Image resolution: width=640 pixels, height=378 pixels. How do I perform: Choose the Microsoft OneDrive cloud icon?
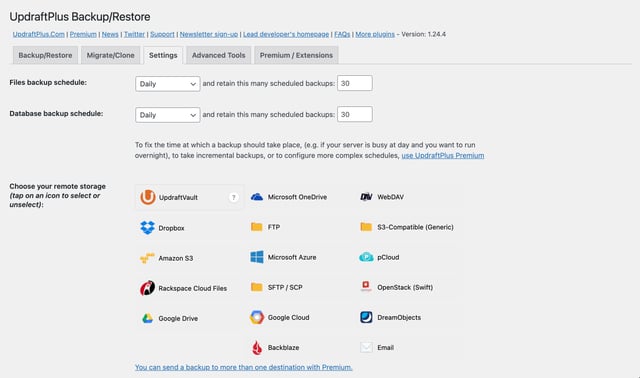point(257,197)
